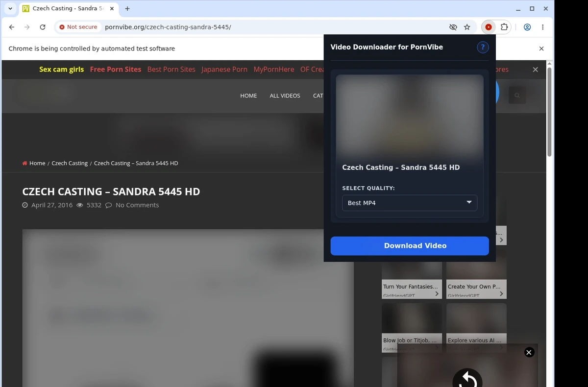Dismiss the automated test software infobar

pos(541,48)
